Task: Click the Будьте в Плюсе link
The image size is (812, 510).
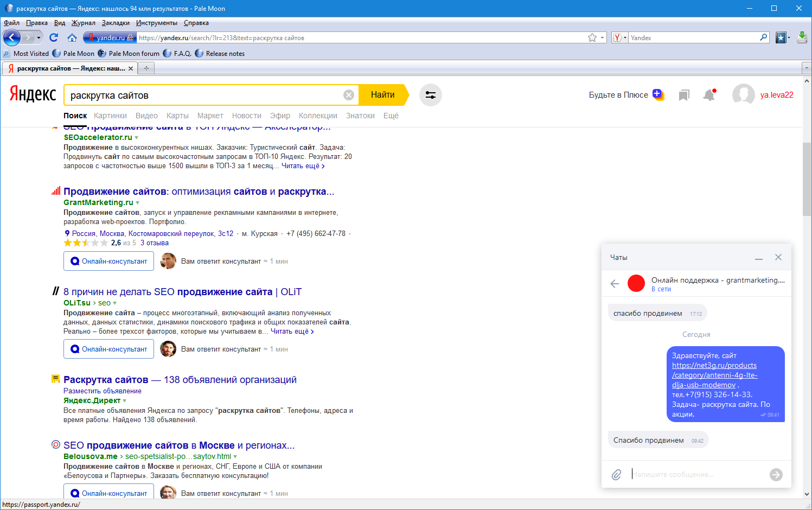Action: pyautogui.click(x=618, y=95)
